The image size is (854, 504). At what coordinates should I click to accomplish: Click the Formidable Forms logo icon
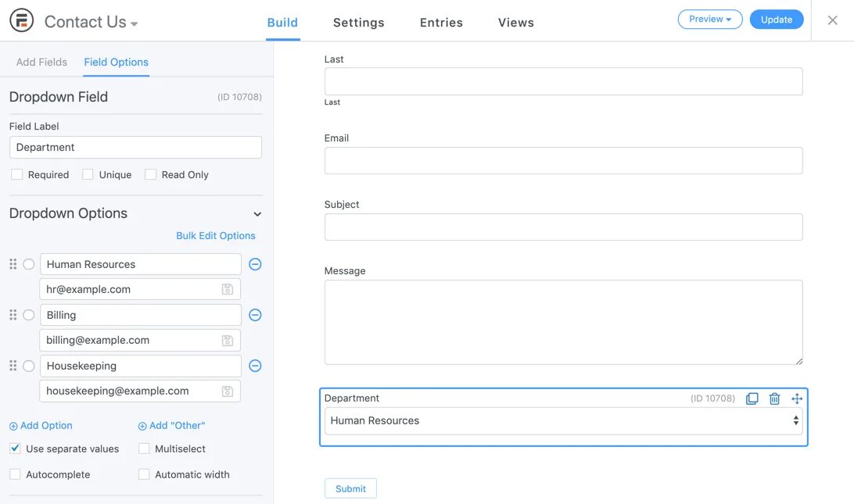(21, 21)
